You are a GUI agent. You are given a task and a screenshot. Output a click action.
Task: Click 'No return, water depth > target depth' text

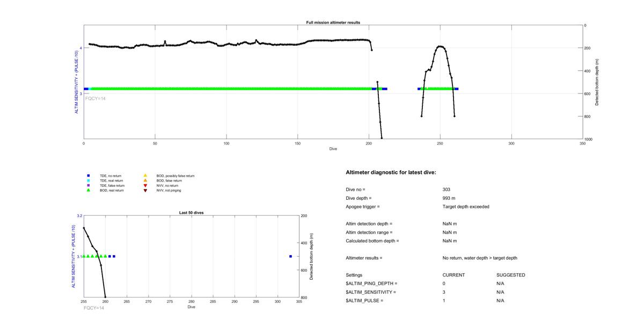[480, 258]
